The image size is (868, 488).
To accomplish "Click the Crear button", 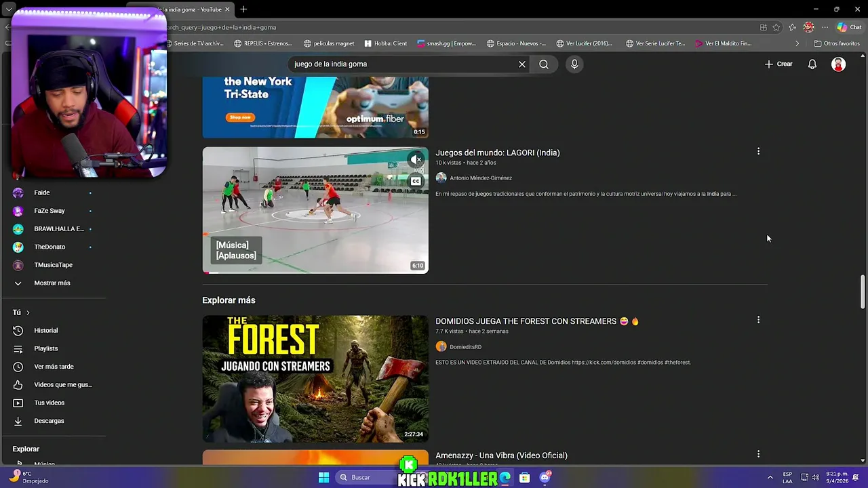I will pyautogui.click(x=778, y=64).
